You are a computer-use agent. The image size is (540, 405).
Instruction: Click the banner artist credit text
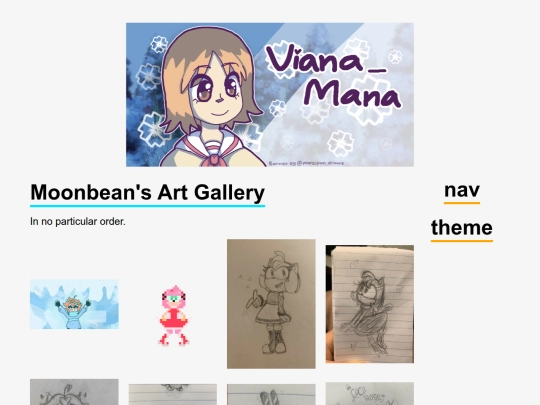click(306, 163)
